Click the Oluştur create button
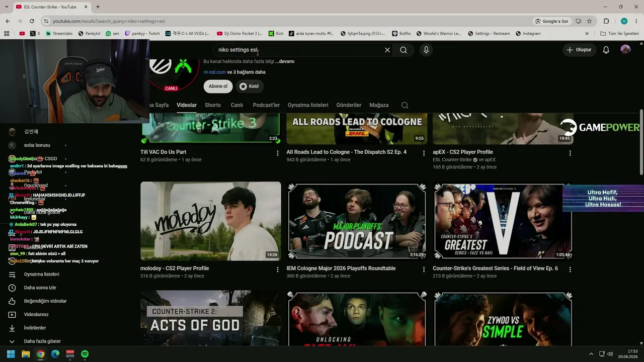The image size is (644, 362). (x=579, y=50)
